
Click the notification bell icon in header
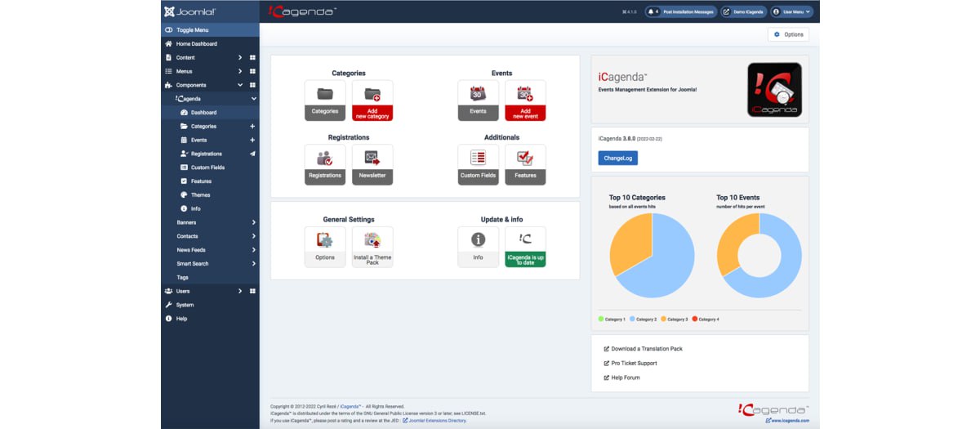651,11
